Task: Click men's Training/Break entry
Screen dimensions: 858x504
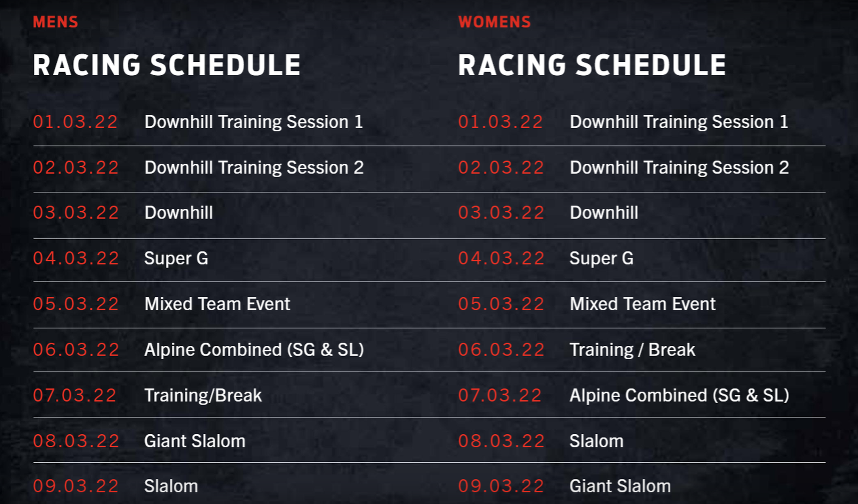Action: coord(203,395)
